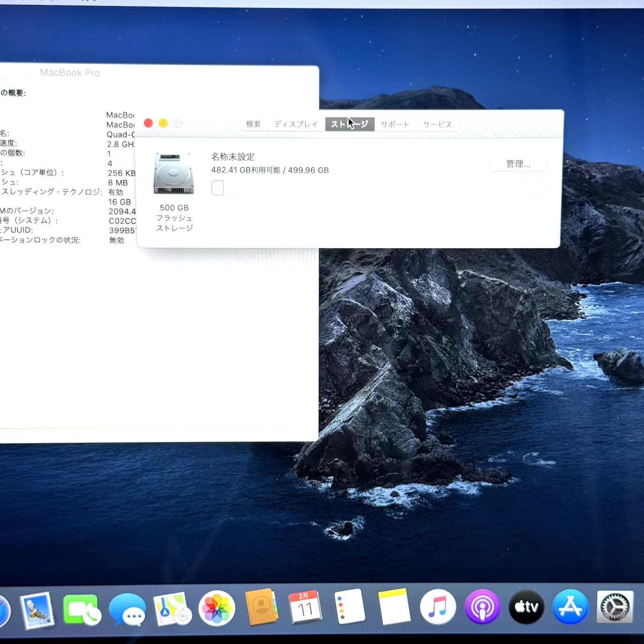This screenshot has height=644, width=644.
Task: Open the Reminders app in the Dock
Action: [x=349, y=607]
